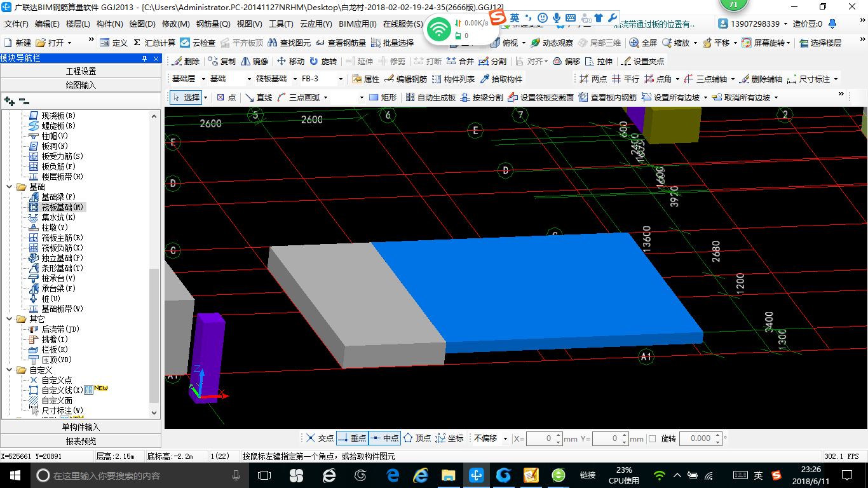Open the 构件(N) menu
This screenshot has width=868, height=488.
tap(110, 24)
